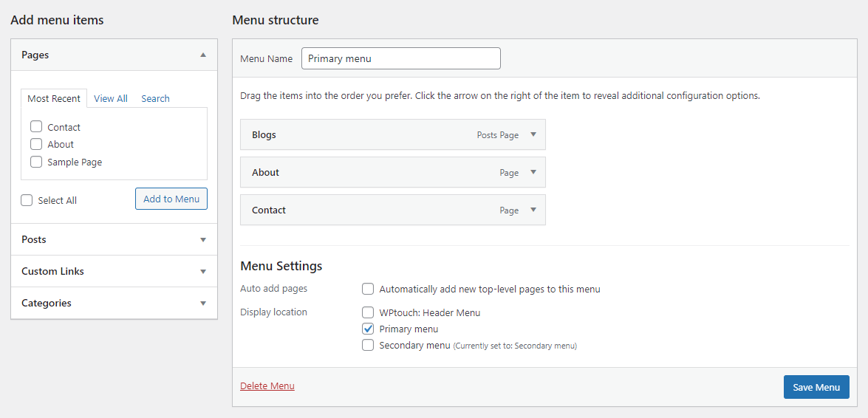Enable automatically add new top-level pages
The image size is (868, 418).
pos(368,289)
